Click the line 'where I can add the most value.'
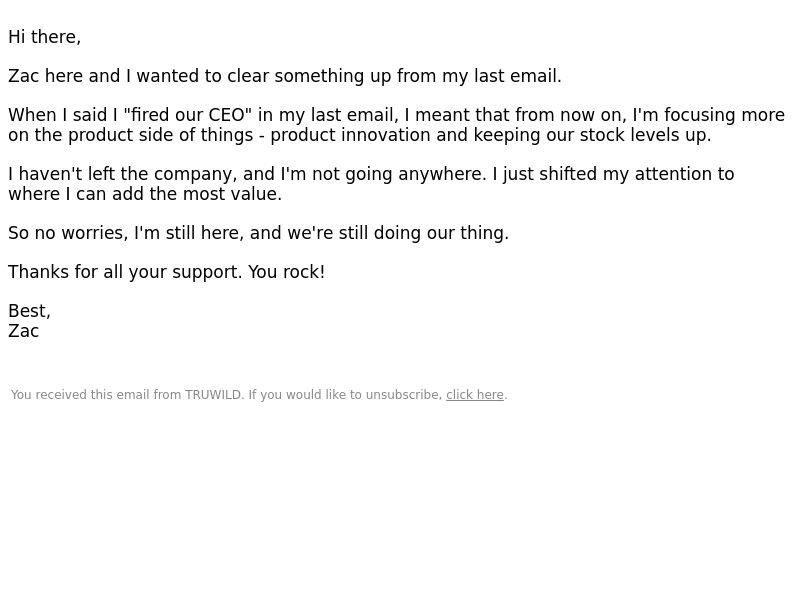The height and width of the screenshot is (600, 800). tap(145, 194)
